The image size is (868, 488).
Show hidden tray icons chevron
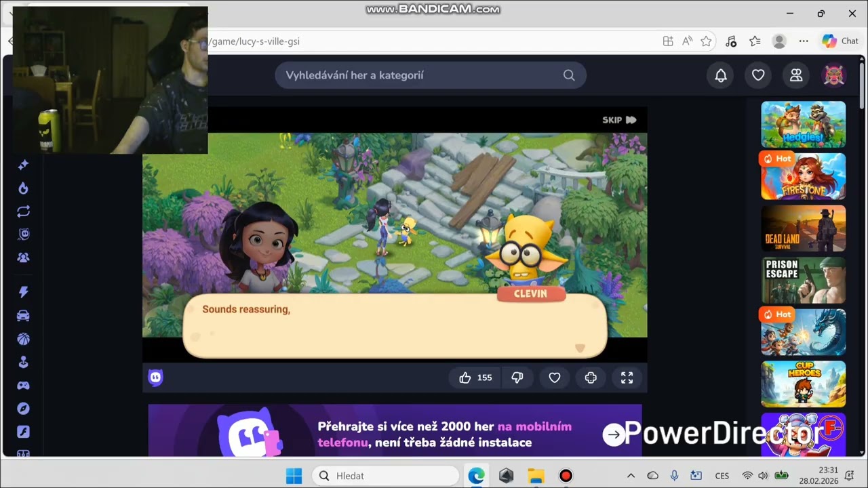631,476
